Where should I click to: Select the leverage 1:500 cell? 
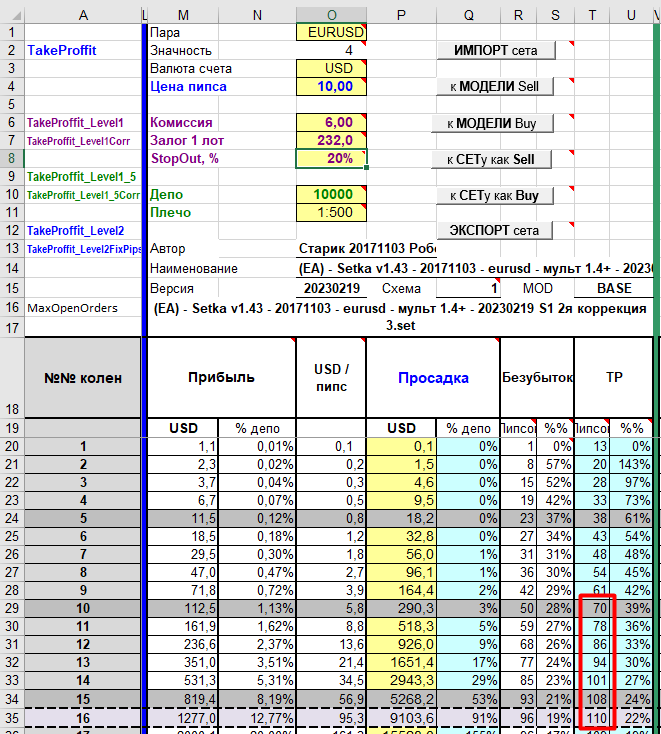331,212
